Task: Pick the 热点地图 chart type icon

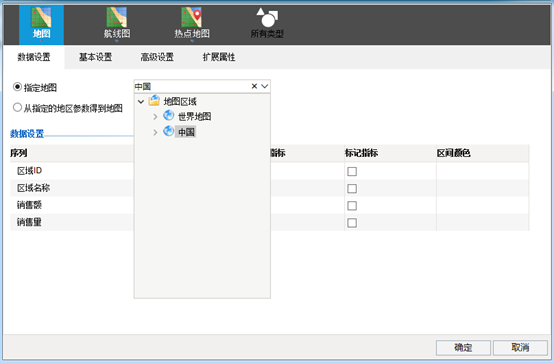Action: pyautogui.click(x=191, y=18)
